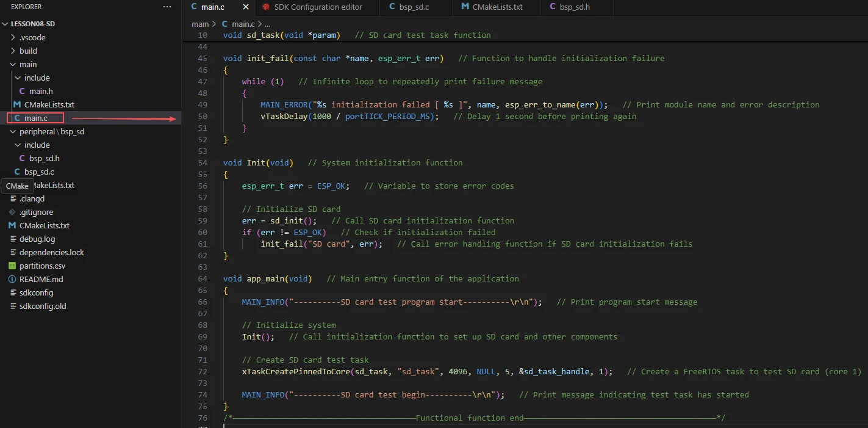
Task: Close the main.c editor tab
Action: click(x=246, y=7)
